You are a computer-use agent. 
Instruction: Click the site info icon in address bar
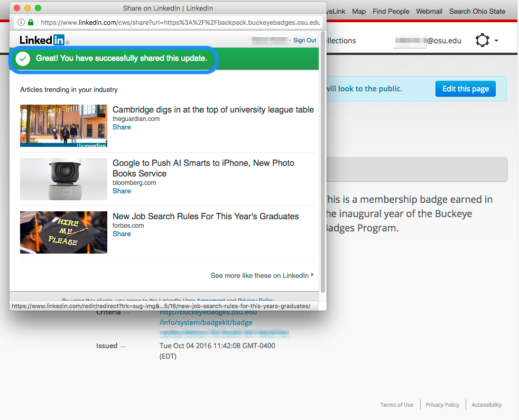[x=21, y=23]
